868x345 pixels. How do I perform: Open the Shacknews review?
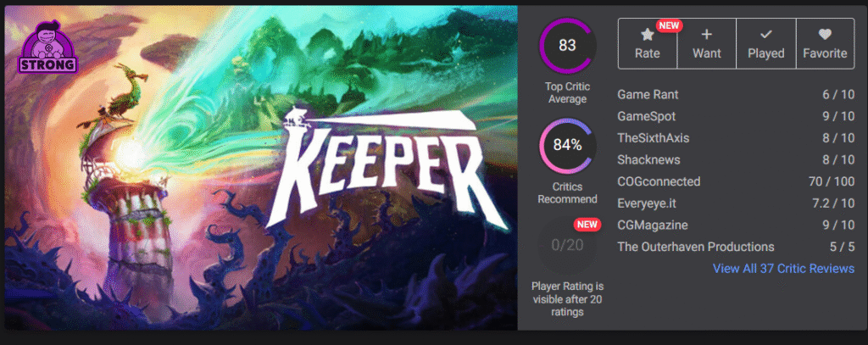point(649,159)
